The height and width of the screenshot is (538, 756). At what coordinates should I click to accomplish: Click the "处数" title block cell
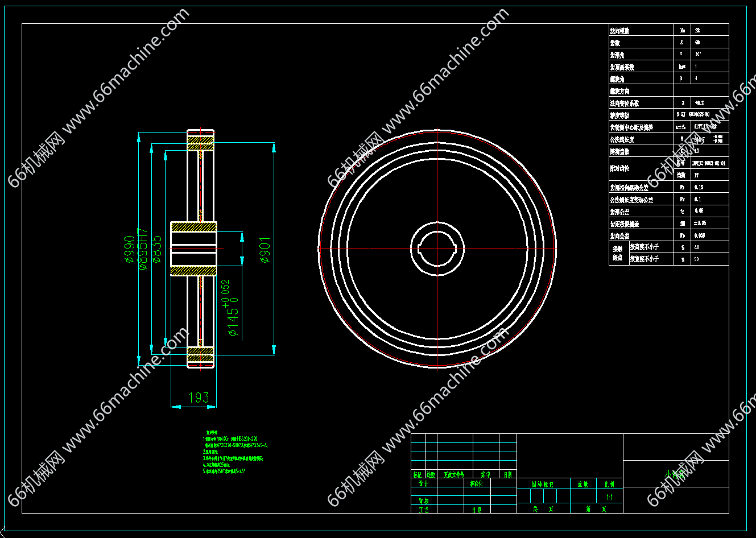tap(431, 474)
